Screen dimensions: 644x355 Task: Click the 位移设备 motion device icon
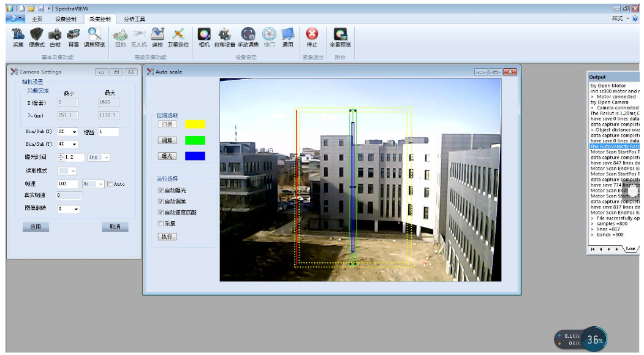click(x=225, y=36)
